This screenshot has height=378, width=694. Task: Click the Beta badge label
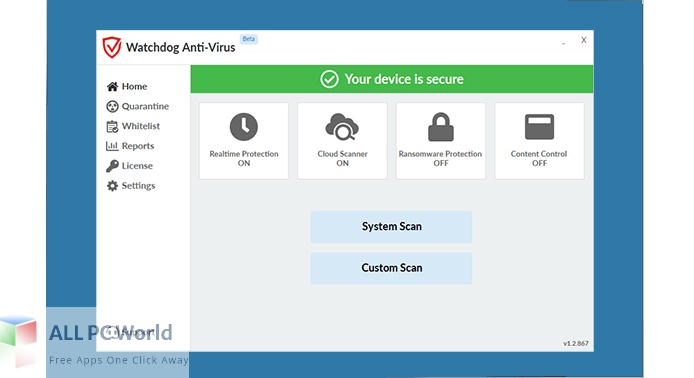249,39
